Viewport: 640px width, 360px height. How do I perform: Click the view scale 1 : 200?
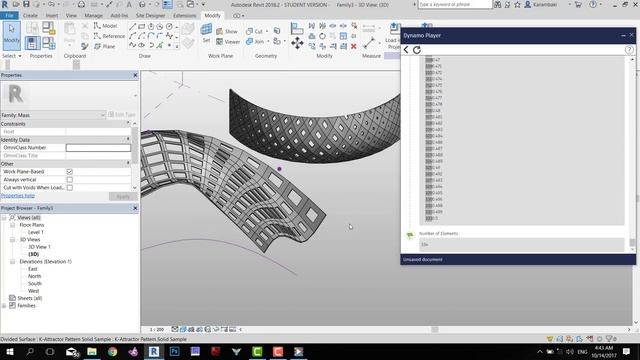(156, 329)
